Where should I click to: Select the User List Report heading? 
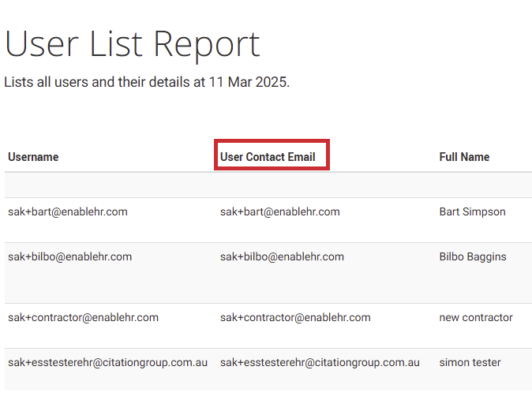point(133,44)
